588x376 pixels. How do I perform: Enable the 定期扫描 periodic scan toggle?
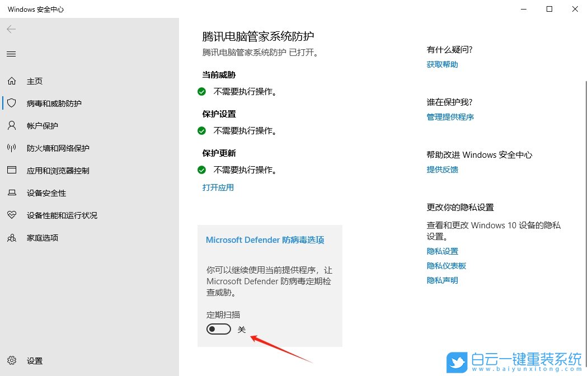tap(218, 329)
